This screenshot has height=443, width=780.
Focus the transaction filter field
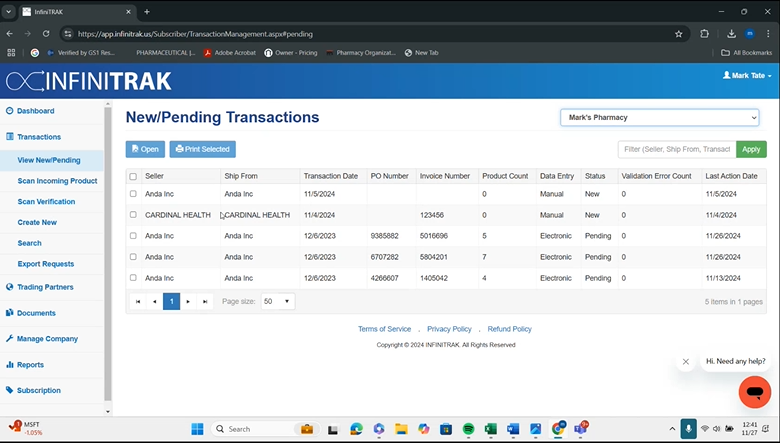point(677,149)
